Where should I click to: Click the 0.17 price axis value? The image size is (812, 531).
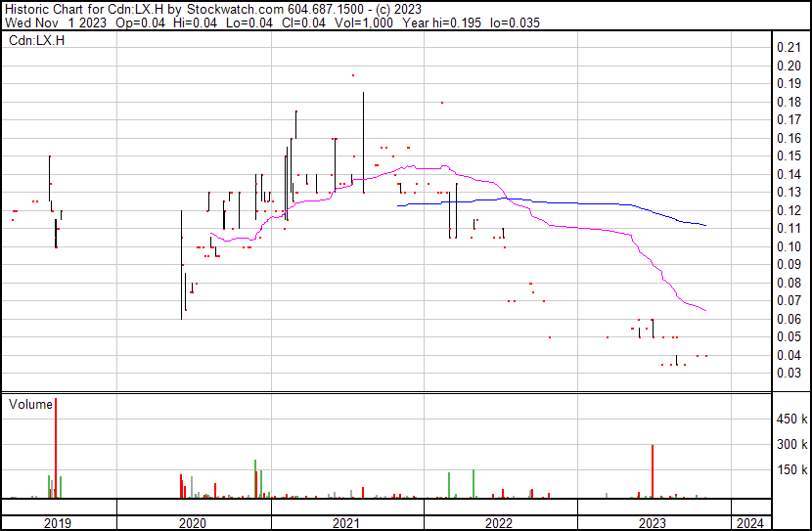(x=789, y=119)
